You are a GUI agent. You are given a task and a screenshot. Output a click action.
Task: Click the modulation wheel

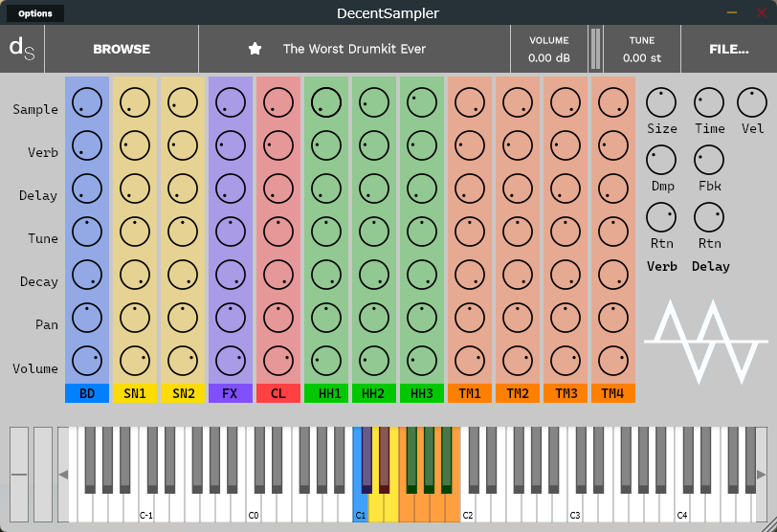coord(43,474)
